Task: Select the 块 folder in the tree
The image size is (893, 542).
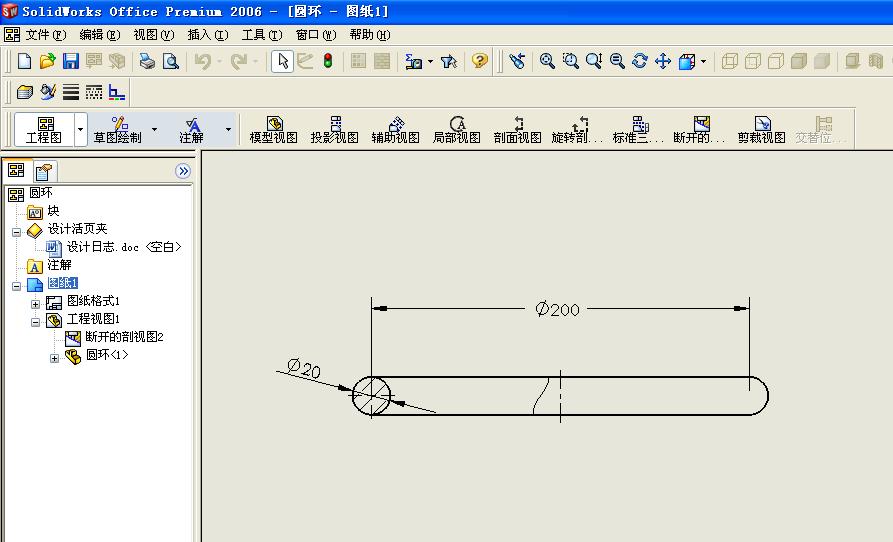Action: 54,211
